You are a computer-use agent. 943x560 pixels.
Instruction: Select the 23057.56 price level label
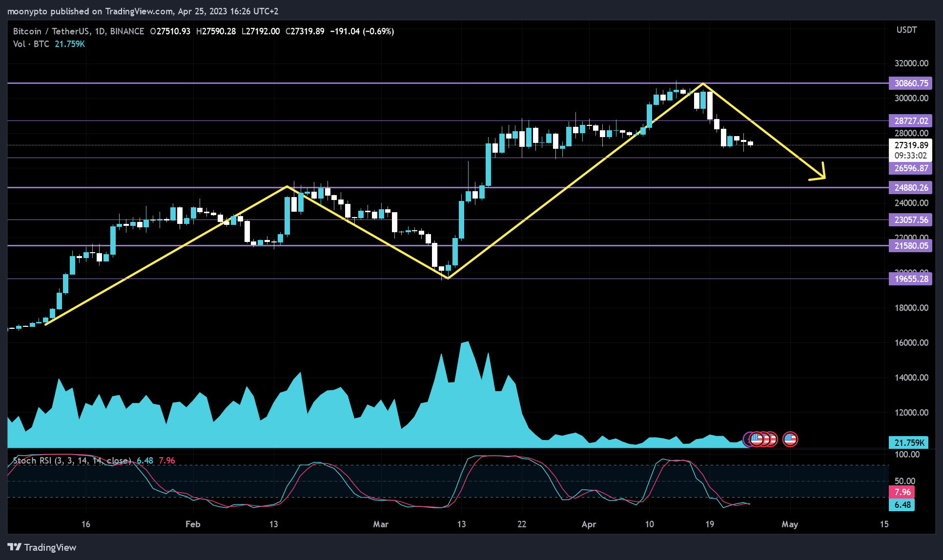coord(910,220)
